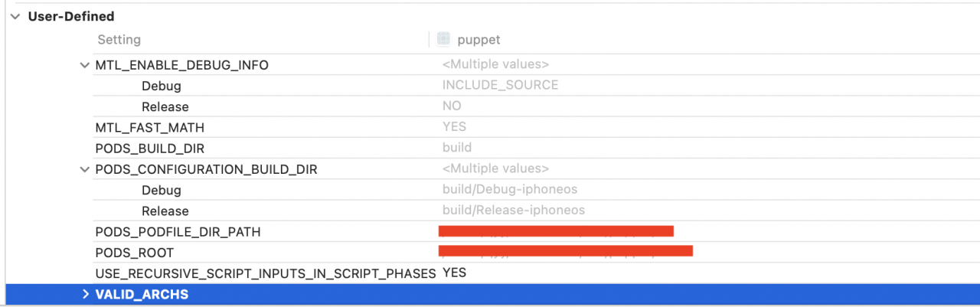
Task: Click the NO value for Release
Action: (x=452, y=106)
